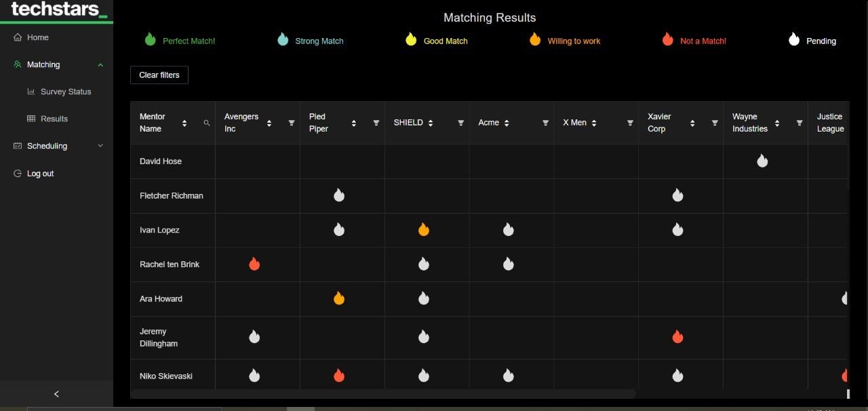This screenshot has height=411, width=868.
Task: Expand the Scheduling menu chevron
Action: coord(100,146)
